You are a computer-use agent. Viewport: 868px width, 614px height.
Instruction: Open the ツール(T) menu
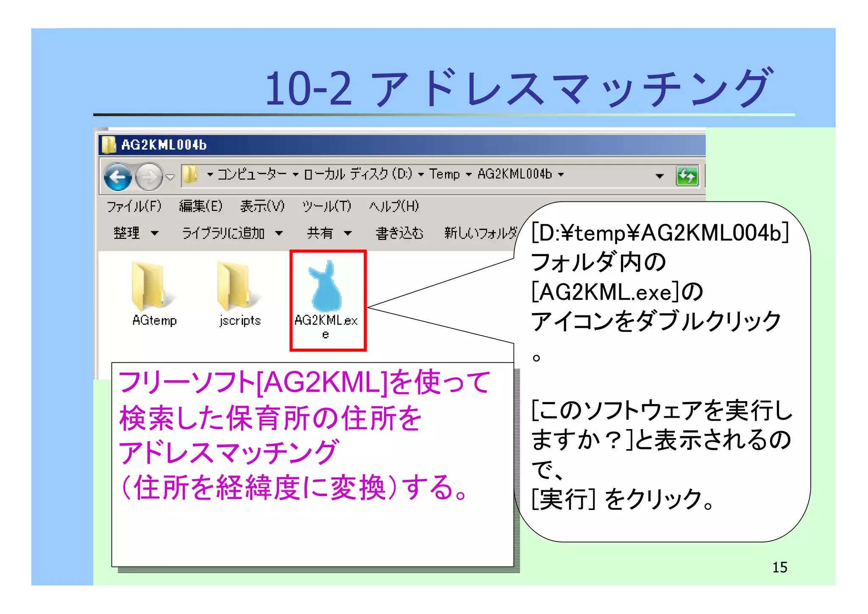coord(327,207)
